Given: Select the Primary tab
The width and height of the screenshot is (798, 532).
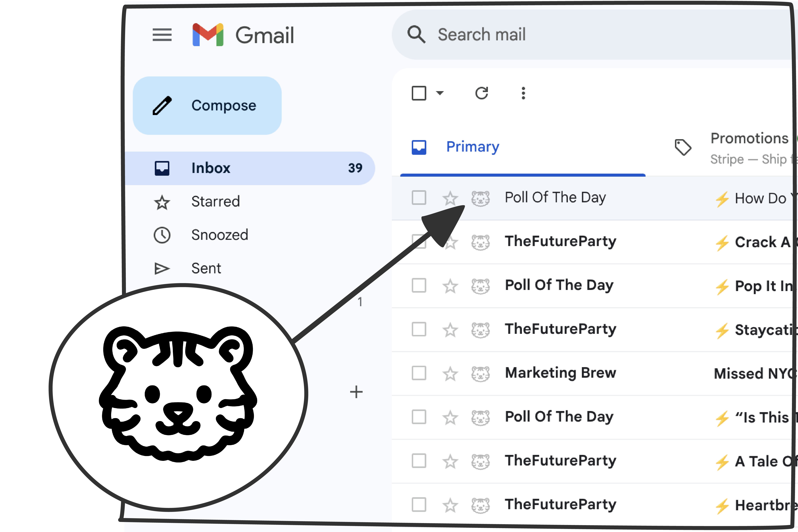Looking at the screenshot, I should pyautogui.click(x=472, y=147).
